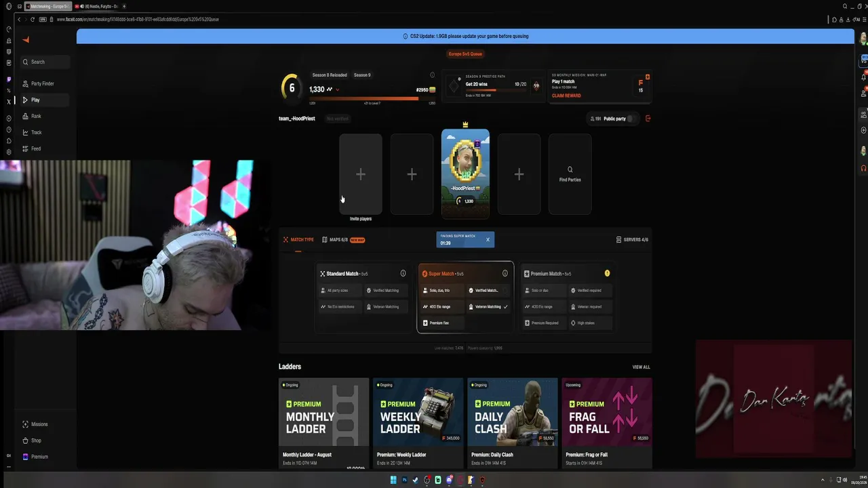Toggle the Public party switch
This screenshot has width=868, height=488.
631,119
